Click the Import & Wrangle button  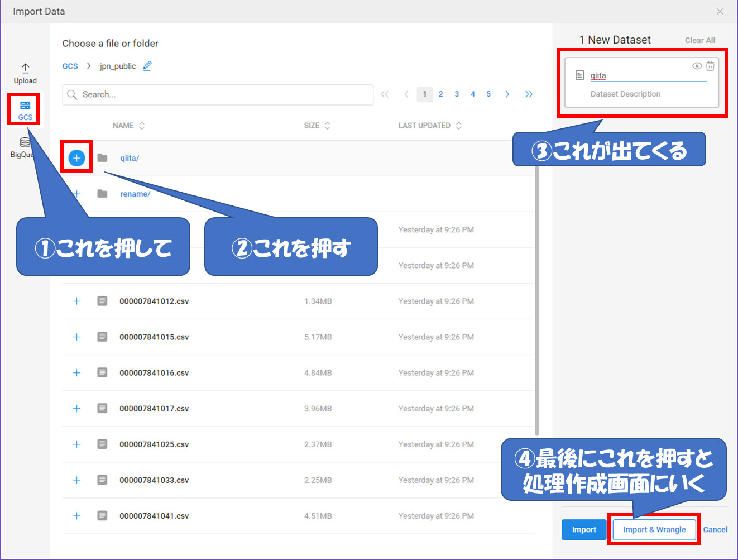click(x=654, y=529)
